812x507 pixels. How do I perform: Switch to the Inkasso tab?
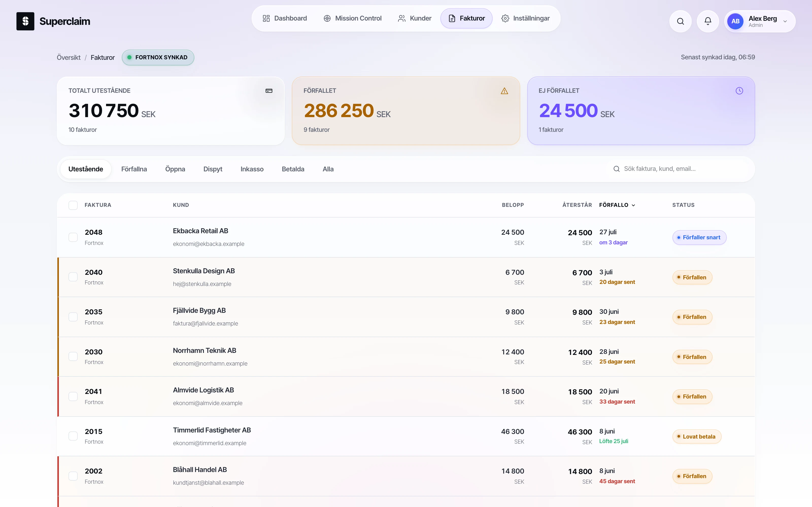[x=252, y=169]
